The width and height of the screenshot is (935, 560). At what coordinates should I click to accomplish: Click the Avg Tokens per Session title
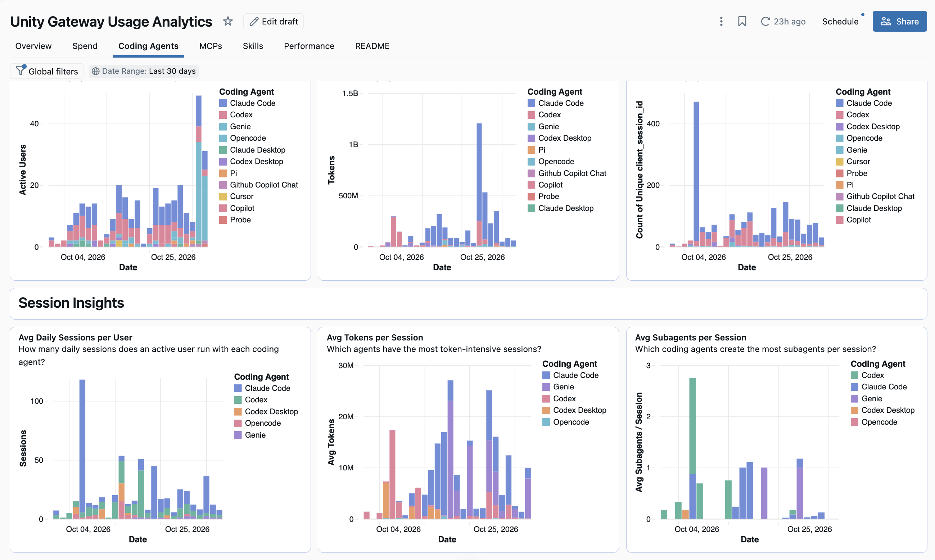pyautogui.click(x=375, y=337)
